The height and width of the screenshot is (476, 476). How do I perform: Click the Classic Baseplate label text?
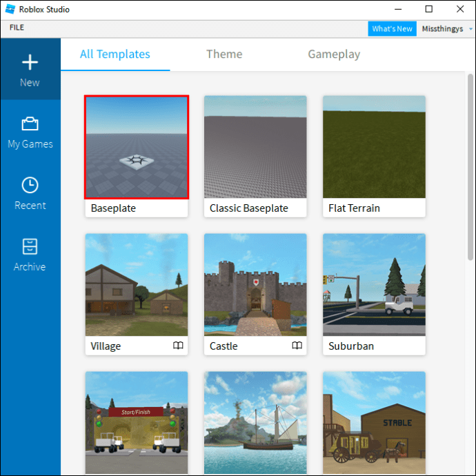pos(248,208)
